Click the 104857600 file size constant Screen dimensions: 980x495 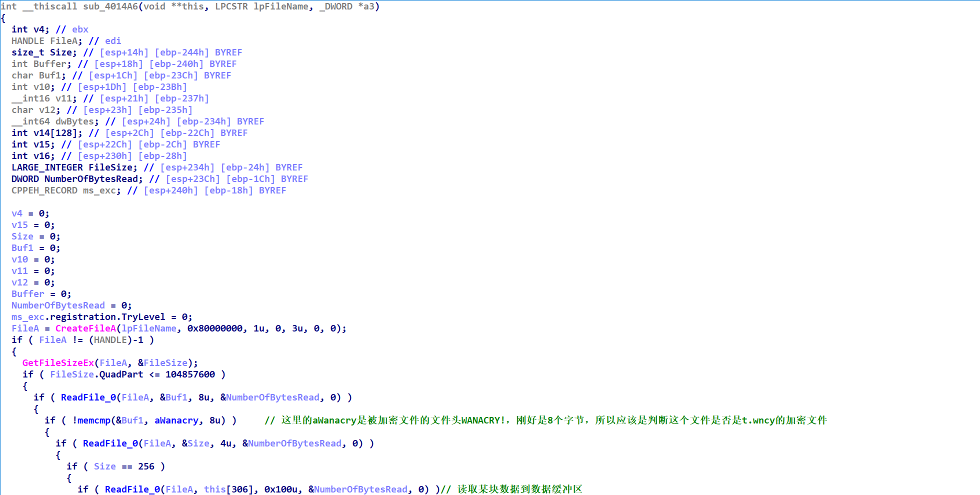click(x=192, y=374)
